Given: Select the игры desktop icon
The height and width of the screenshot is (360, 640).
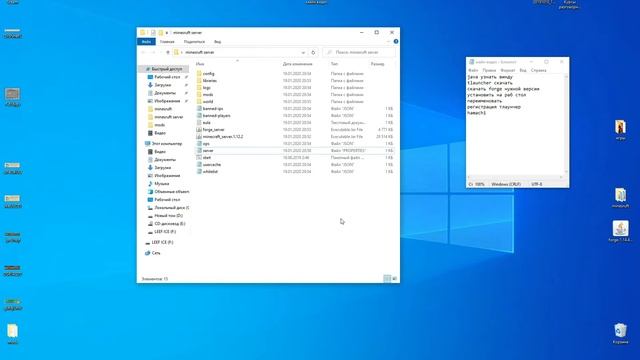Looking at the screenshot, I should 620,127.
